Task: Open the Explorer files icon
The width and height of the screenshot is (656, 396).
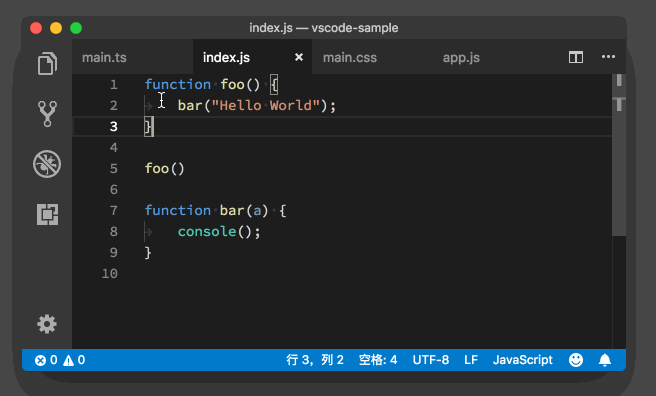Action: (x=47, y=64)
